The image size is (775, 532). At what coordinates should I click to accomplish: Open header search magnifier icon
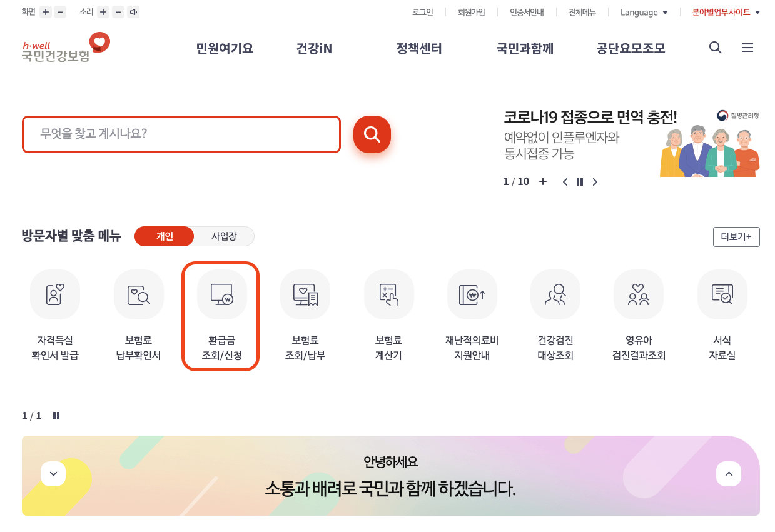(x=715, y=48)
